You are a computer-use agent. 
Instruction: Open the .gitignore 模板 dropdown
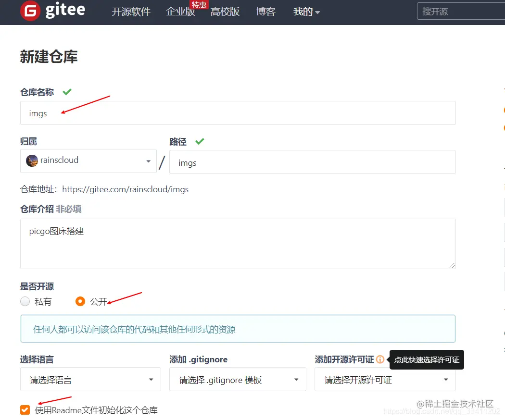point(238,380)
